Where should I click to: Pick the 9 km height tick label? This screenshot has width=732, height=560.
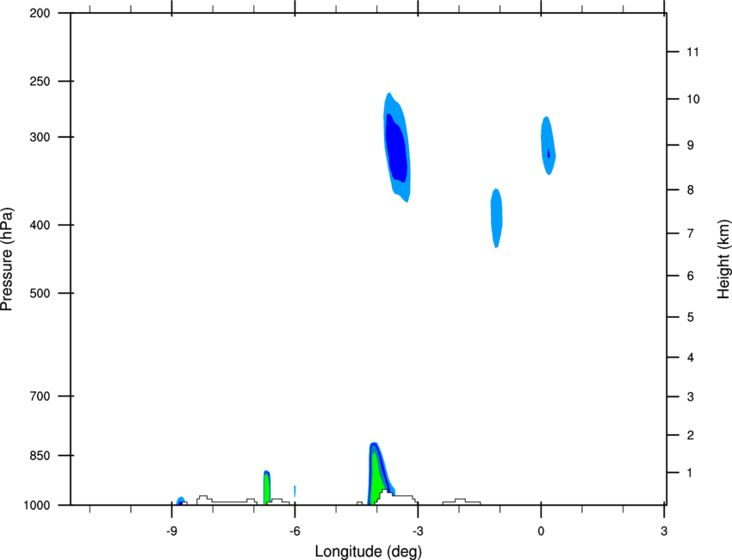point(690,146)
